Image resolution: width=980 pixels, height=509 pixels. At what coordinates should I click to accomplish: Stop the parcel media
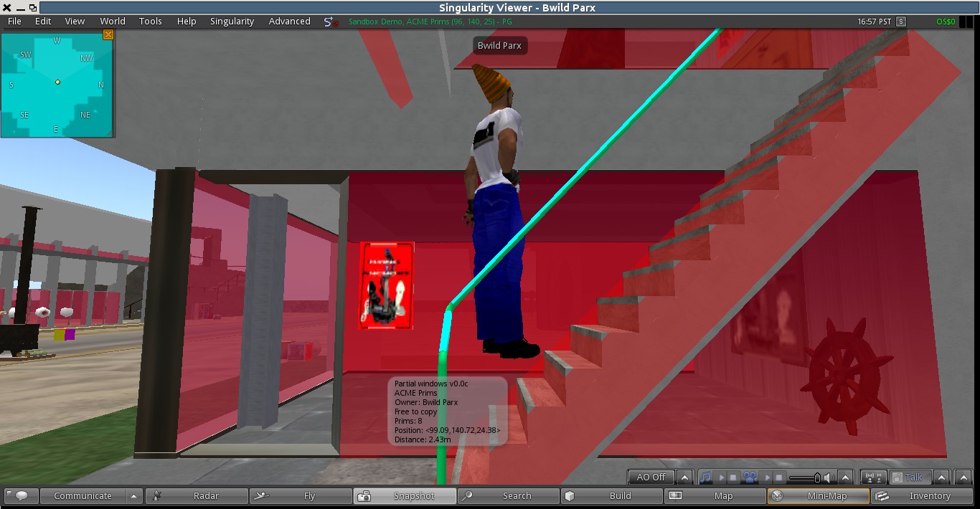pyautogui.click(x=778, y=477)
